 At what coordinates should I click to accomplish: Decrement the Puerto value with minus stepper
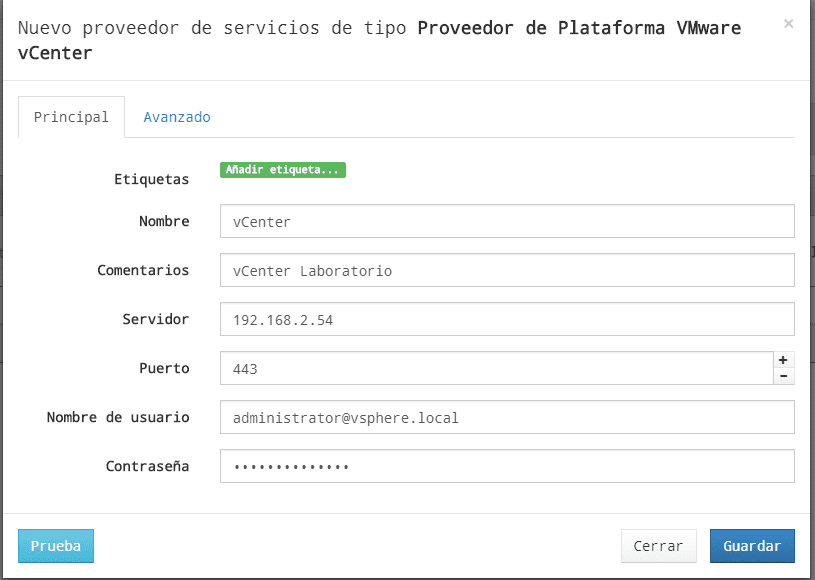(x=783, y=375)
